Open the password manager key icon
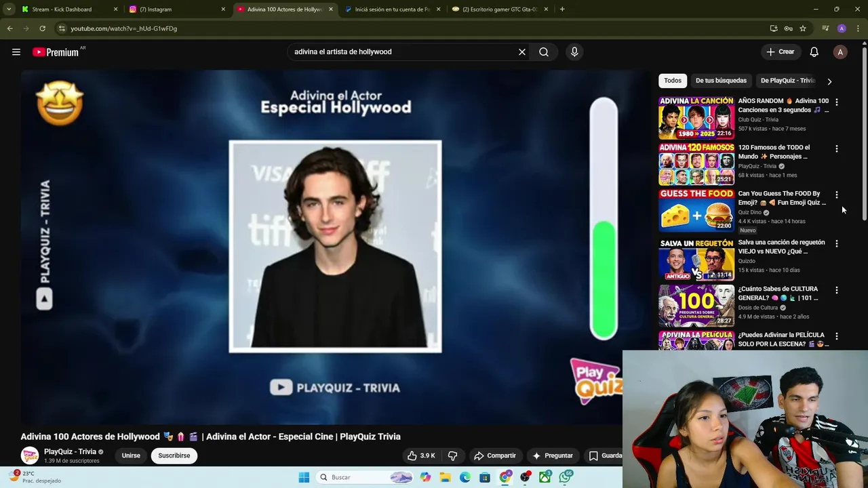 (788, 28)
